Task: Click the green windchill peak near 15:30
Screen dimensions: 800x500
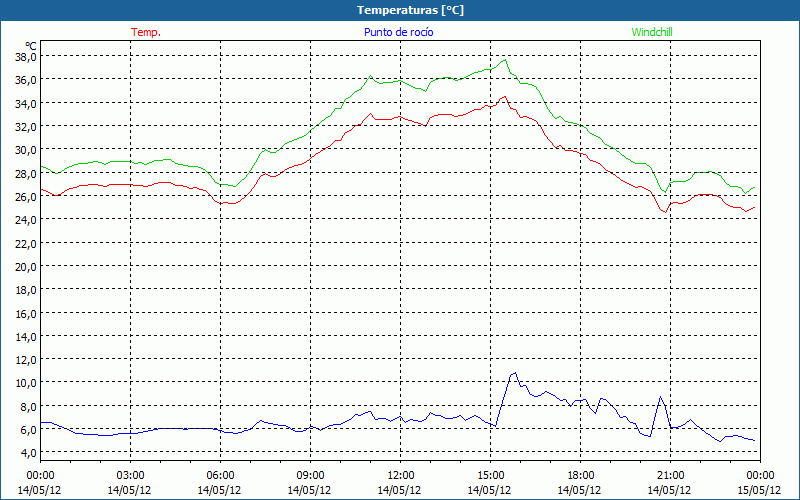Action: coord(505,60)
